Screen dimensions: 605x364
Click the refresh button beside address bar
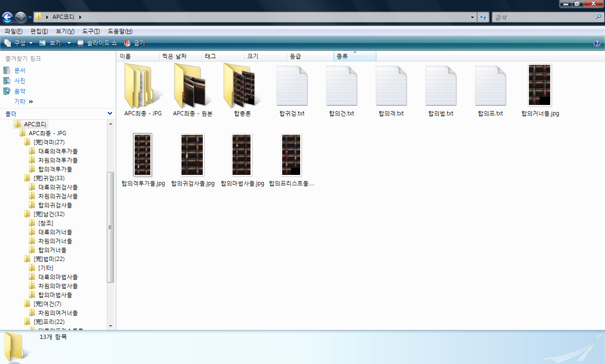tap(483, 17)
